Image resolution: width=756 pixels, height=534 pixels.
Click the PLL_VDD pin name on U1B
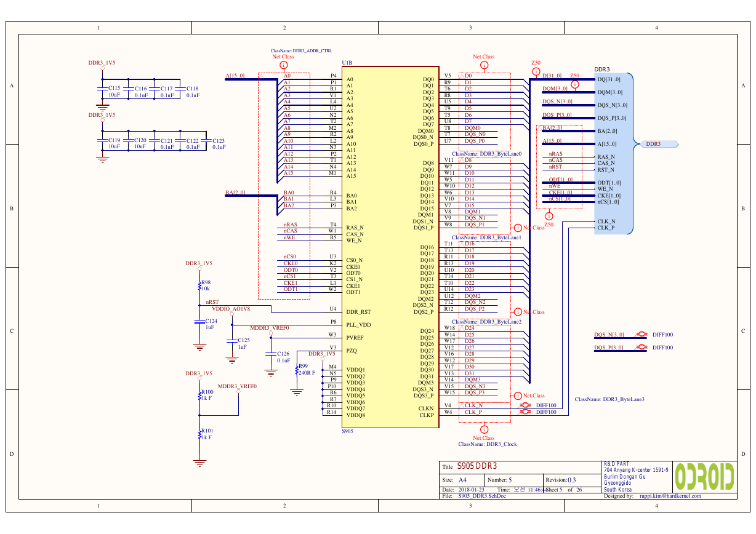click(x=358, y=325)
